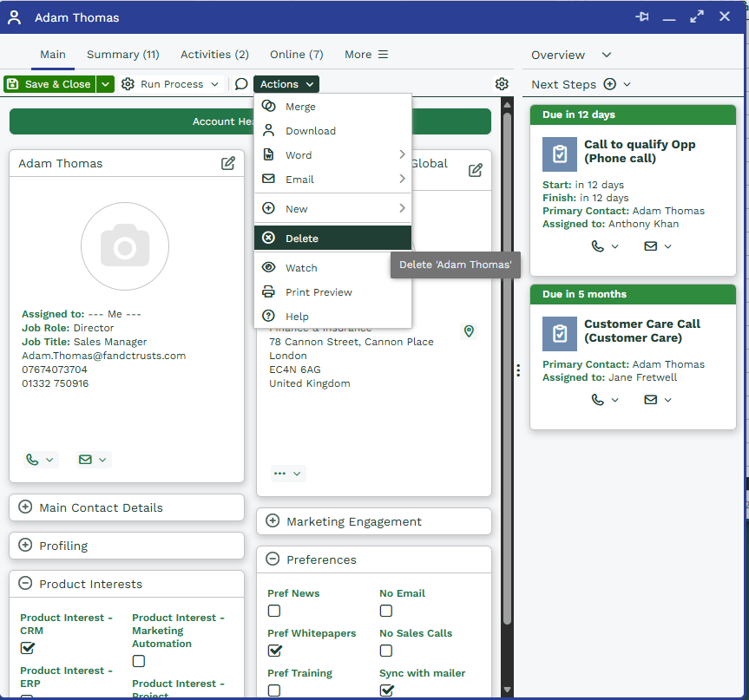Click the contact photo placeholder
Screen dimensions: 749x700
pyautogui.click(x=125, y=247)
